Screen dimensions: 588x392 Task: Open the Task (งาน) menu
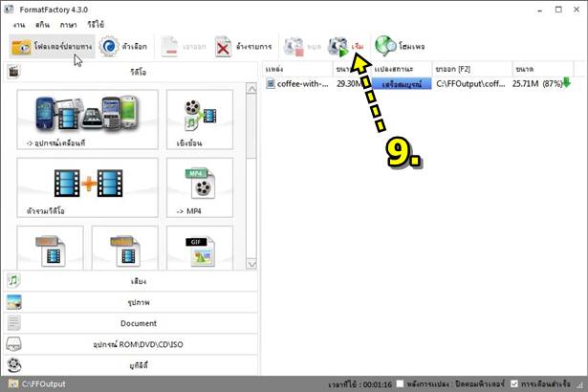coord(19,25)
